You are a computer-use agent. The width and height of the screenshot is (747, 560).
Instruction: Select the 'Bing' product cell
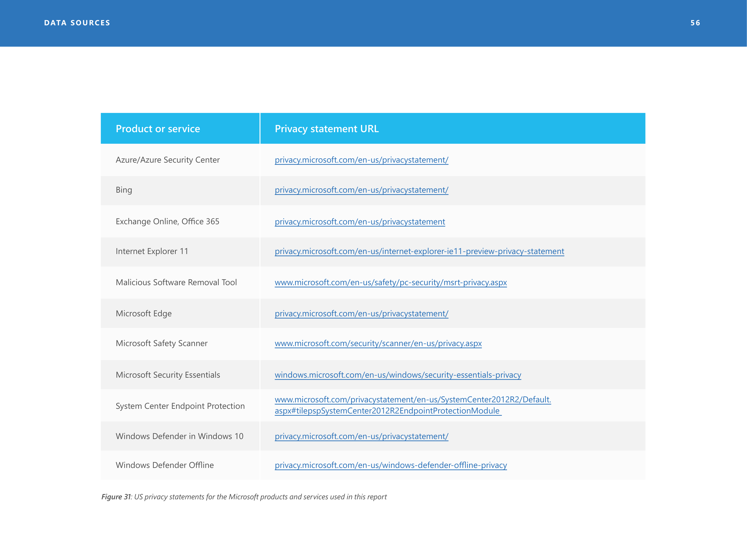pos(180,190)
